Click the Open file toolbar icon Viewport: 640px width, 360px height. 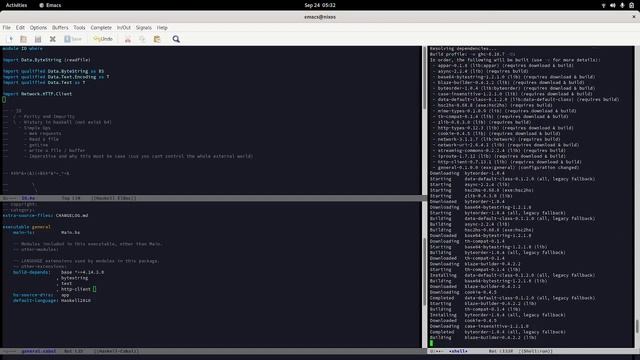(x=24, y=39)
